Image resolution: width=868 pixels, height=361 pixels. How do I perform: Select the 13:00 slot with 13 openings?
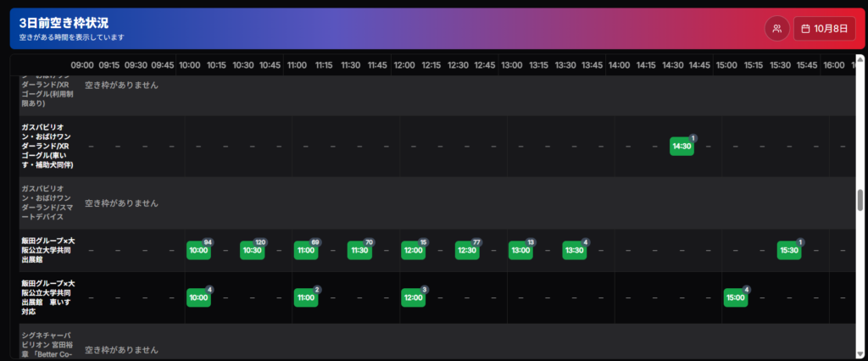tap(520, 250)
